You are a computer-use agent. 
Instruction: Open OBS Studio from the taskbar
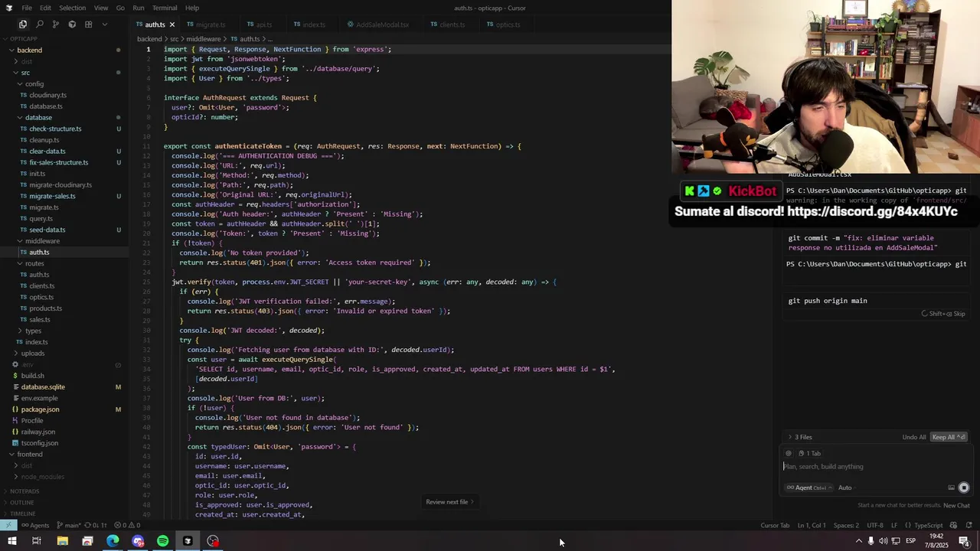[213, 541]
